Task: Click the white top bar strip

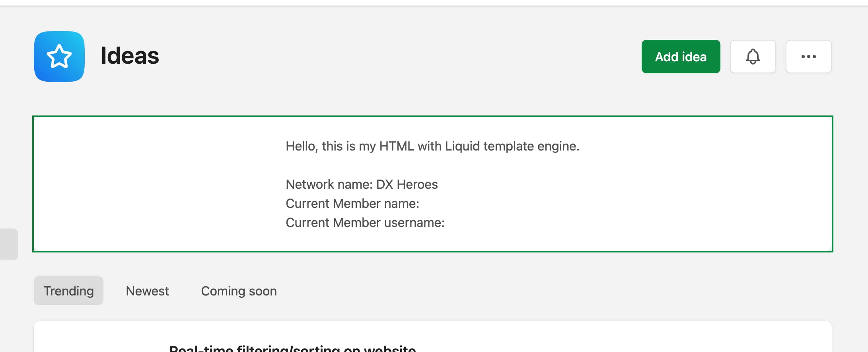Action: 434,2
